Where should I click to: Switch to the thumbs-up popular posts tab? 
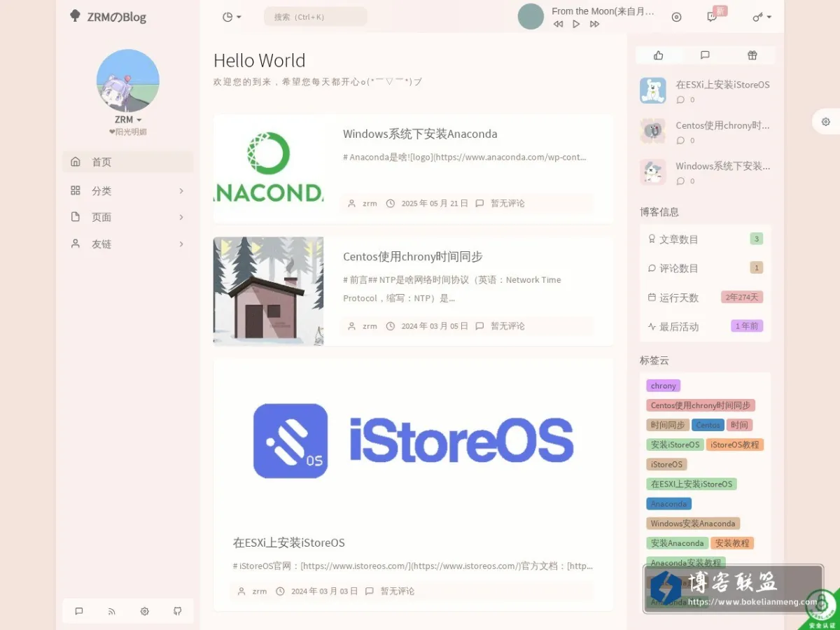coord(658,55)
